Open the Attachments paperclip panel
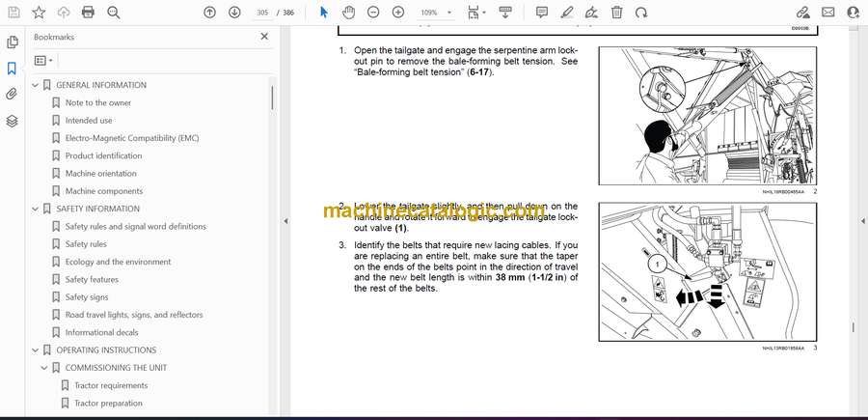The image size is (868, 420). coord(12,95)
